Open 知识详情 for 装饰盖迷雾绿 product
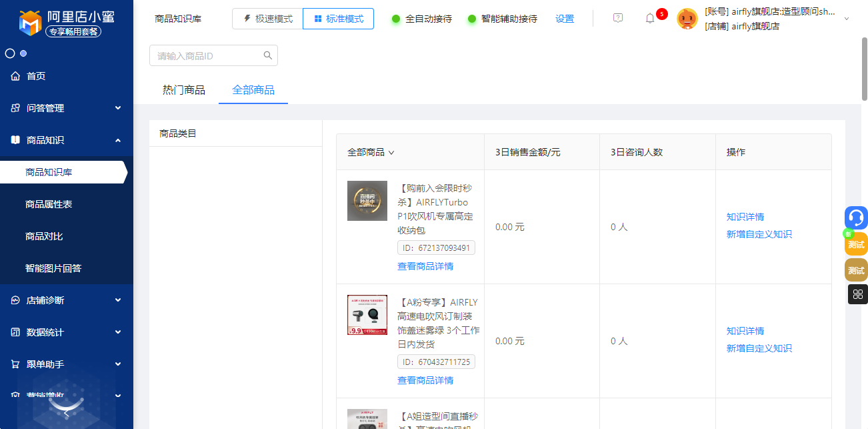 coord(745,331)
